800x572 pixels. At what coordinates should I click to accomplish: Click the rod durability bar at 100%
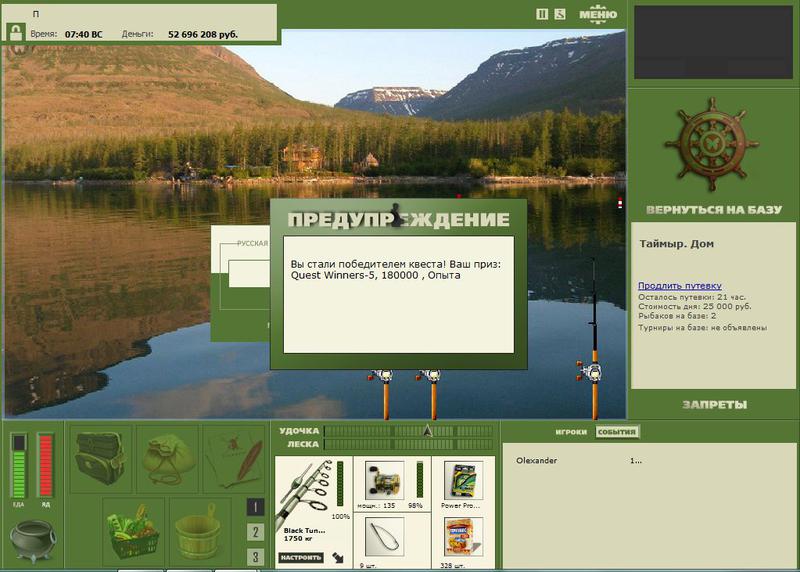pos(340,484)
